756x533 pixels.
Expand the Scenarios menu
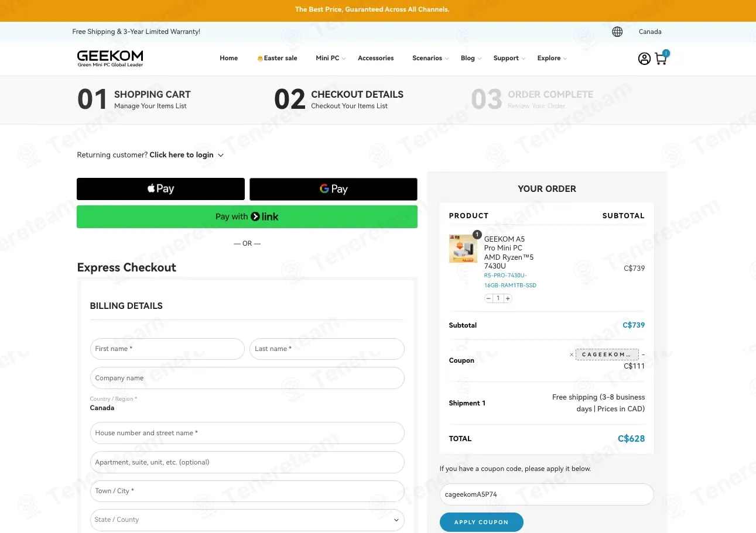(x=430, y=58)
